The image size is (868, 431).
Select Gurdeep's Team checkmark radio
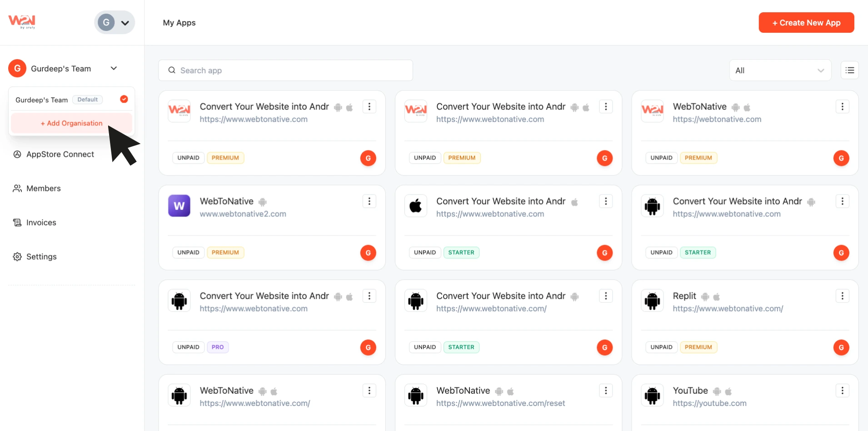[x=124, y=99]
